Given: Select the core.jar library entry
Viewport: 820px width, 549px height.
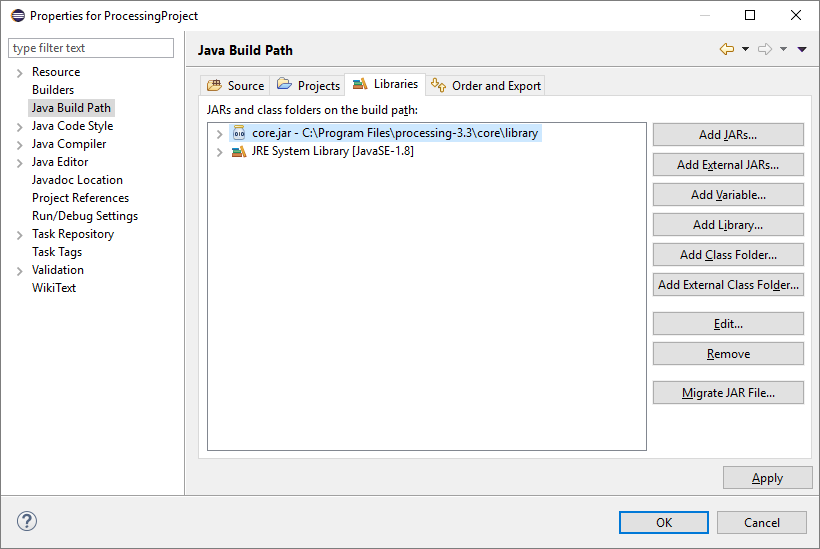Looking at the screenshot, I should pyautogui.click(x=385, y=133).
